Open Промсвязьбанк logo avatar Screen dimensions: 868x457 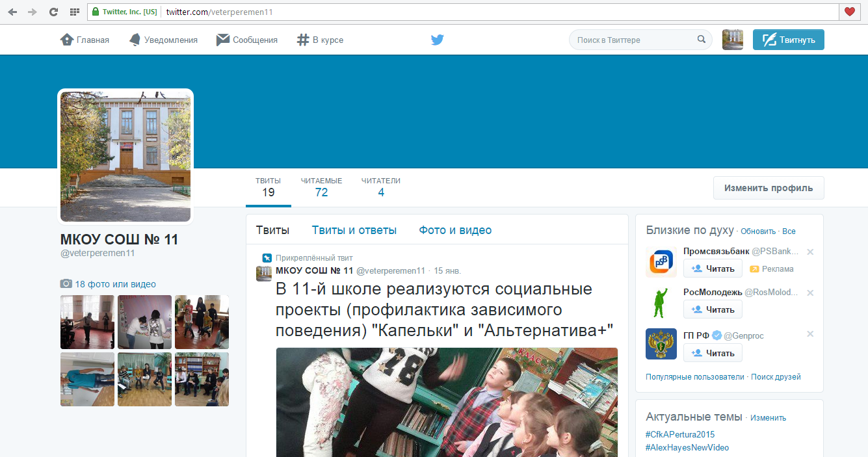point(661,263)
